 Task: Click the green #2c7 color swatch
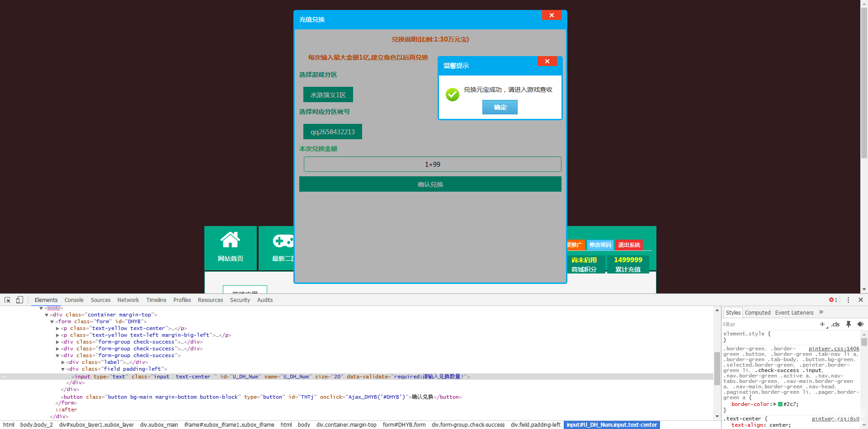[780, 404]
